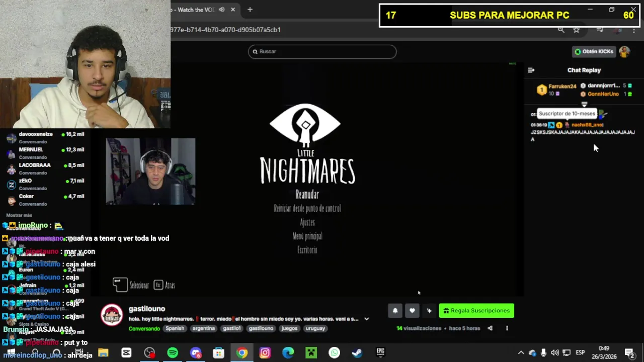Open Instagram from the taskbar
Screen dimensions: 644x362
tap(265, 353)
